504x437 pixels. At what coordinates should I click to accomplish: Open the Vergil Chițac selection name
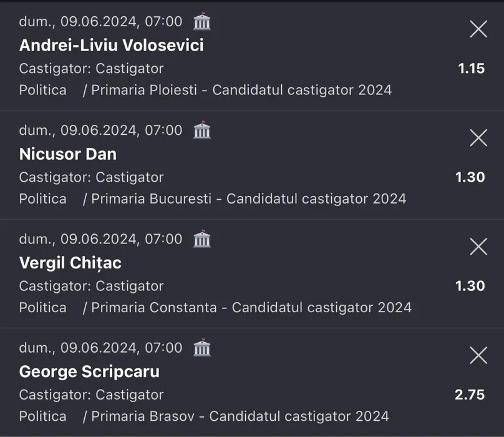click(70, 263)
